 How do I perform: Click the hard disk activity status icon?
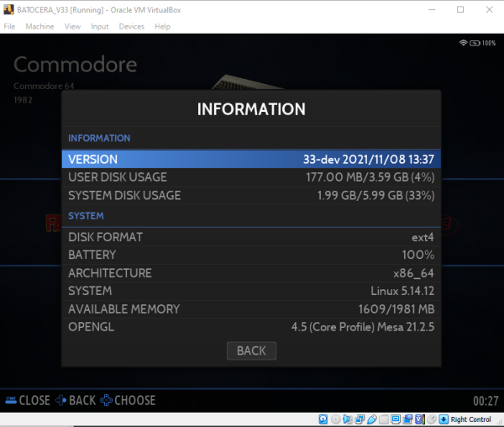[323, 419]
